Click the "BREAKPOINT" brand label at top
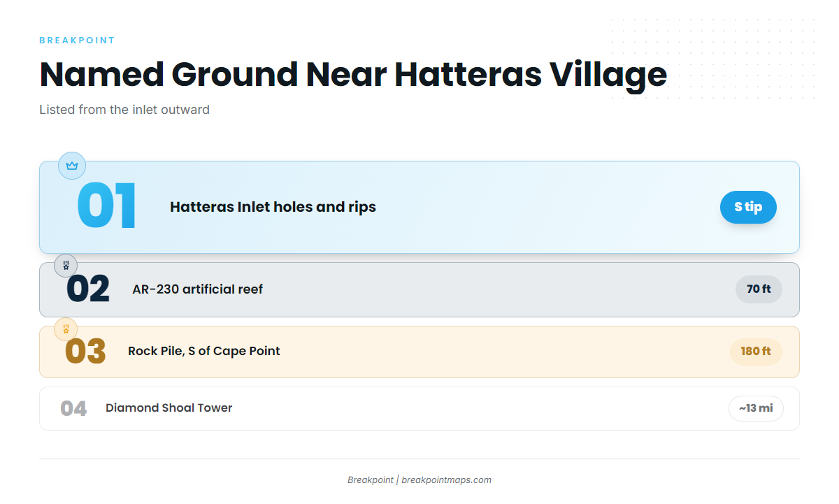 click(x=77, y=41)
